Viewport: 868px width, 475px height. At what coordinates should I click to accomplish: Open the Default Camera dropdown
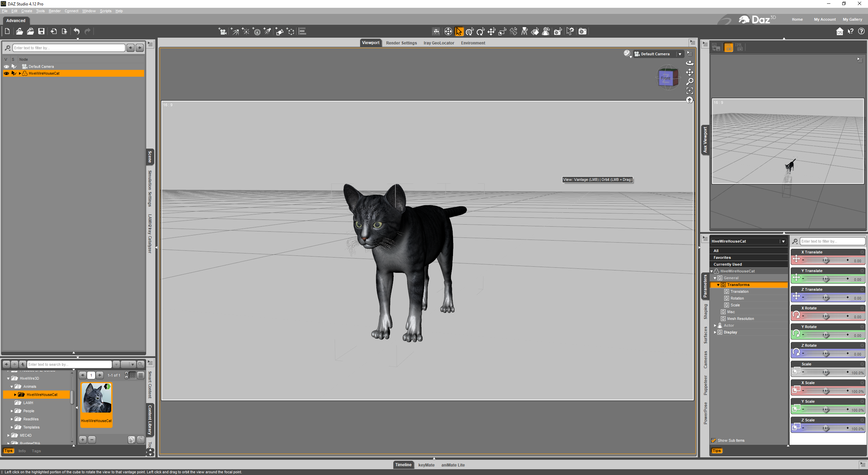(680, 54)
